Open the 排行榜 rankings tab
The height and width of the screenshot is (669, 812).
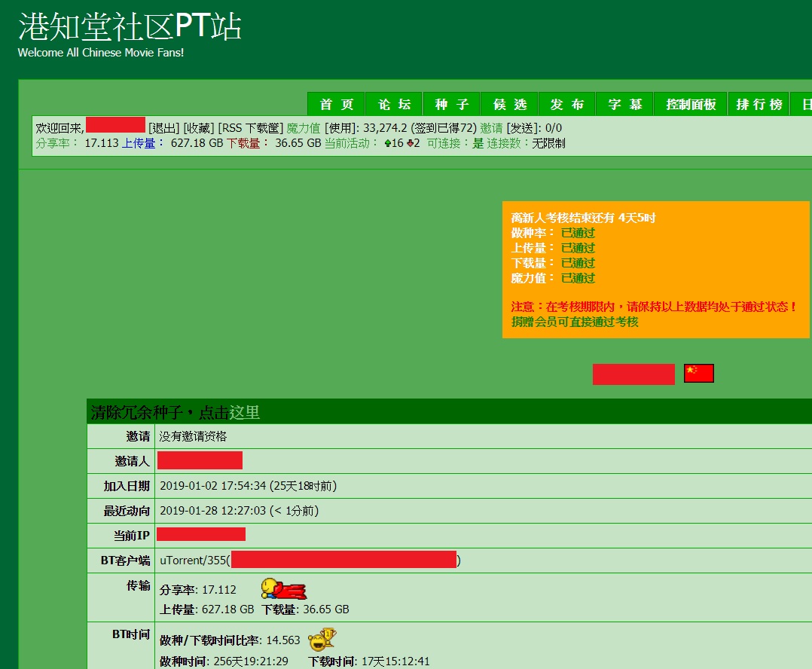click(x=759, y=104)
